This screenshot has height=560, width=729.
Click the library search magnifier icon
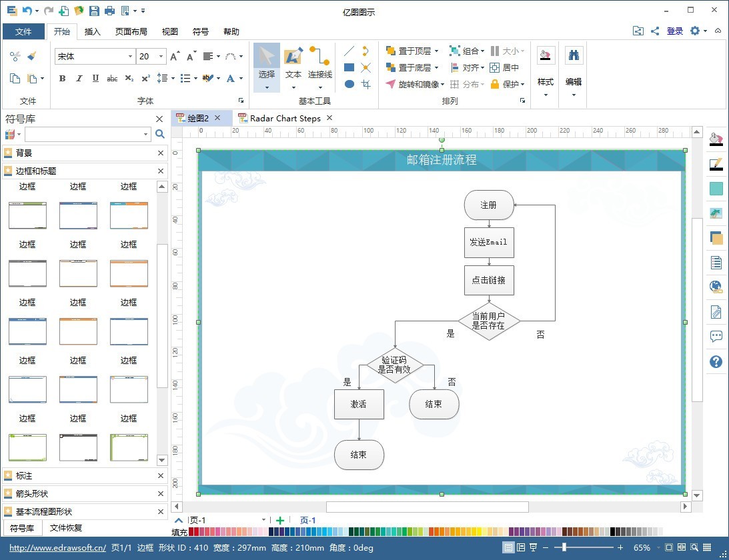[160, 134]
